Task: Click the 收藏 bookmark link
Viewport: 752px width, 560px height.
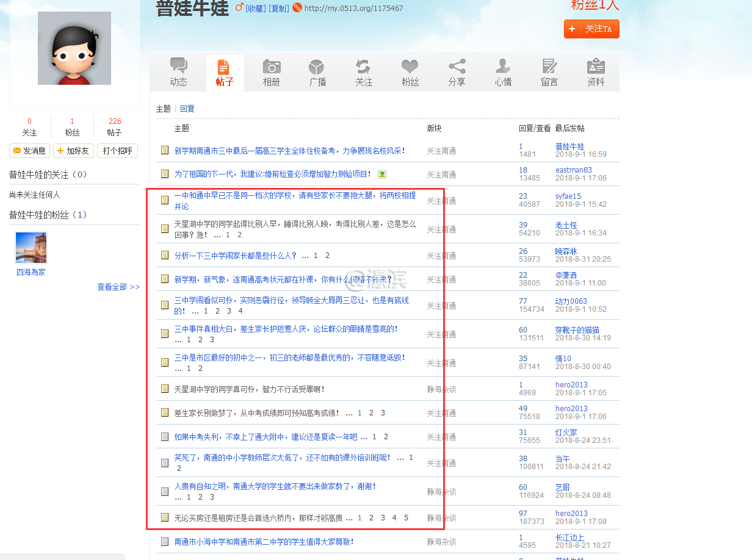Action: pos(255,9)
